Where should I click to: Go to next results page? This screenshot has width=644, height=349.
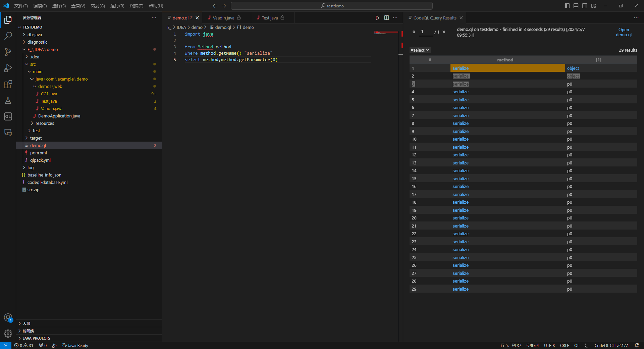click(444, 32)
